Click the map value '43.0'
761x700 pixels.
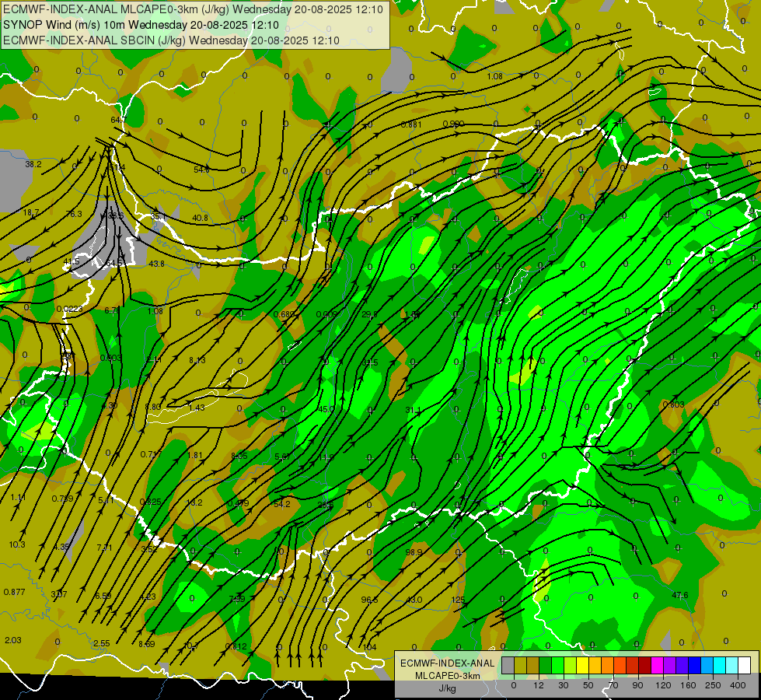[414, 600]
